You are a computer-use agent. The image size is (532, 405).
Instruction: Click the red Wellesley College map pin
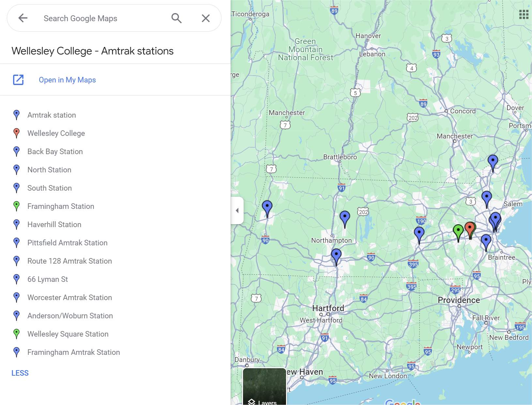click(469, 228)
